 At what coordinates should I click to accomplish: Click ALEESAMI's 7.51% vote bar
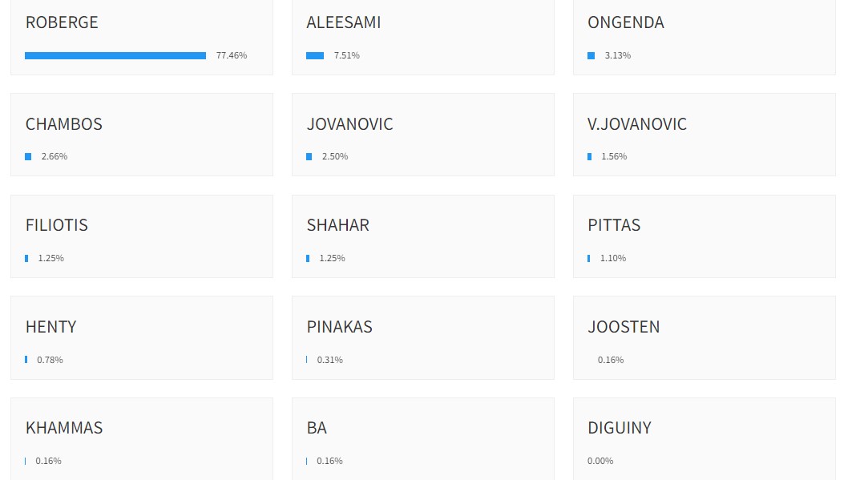(315, 55)
